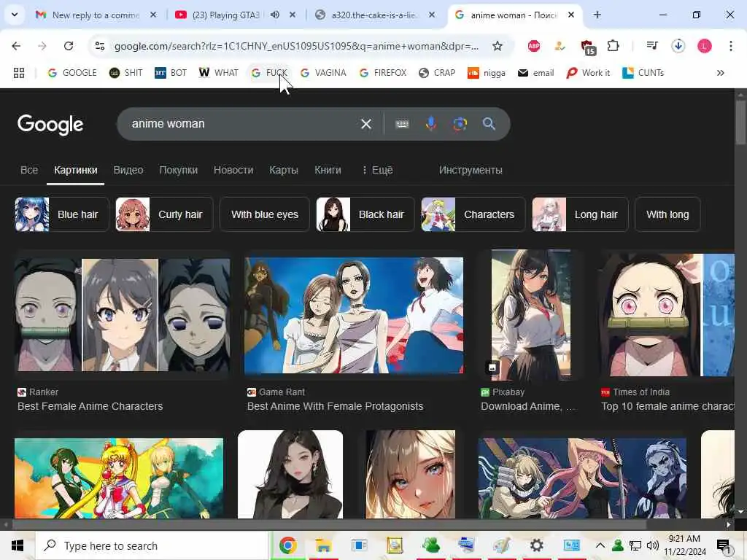The width and height of the screenshot is (747, 560).
Task: Select the Картинки tab
Action: [76, 170]
